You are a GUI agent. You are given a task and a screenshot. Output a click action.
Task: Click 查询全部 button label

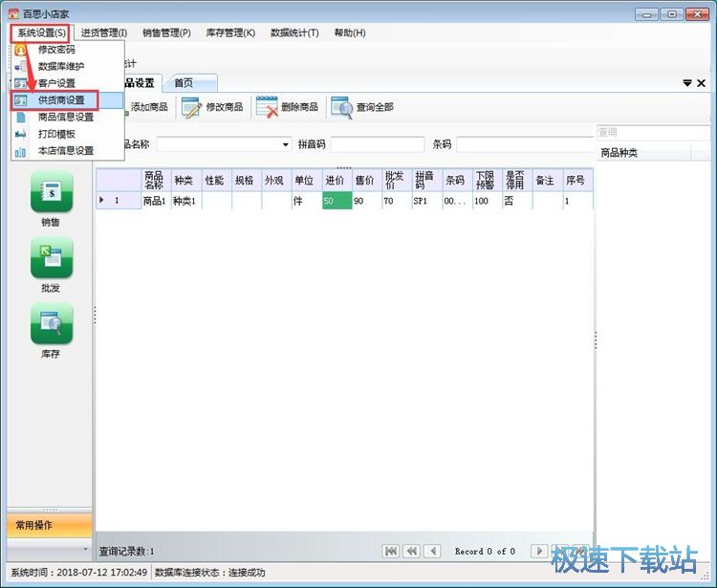(x=375, y=107)
